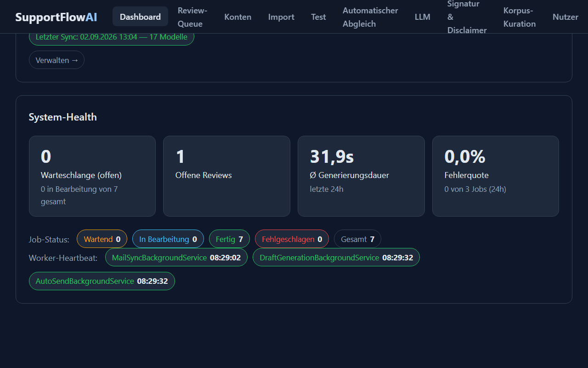Click the Fehlgeschlagen status badge
588x368 pixels.
(292, 239)
